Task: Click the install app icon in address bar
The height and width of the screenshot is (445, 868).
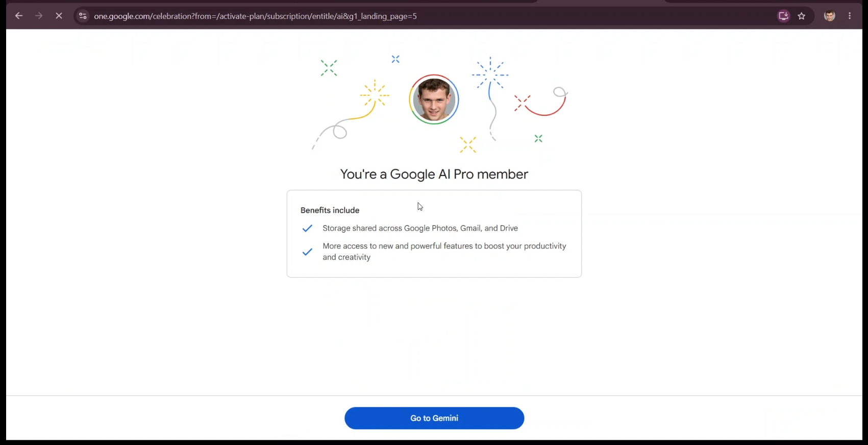Action: (x=784, y=16)
